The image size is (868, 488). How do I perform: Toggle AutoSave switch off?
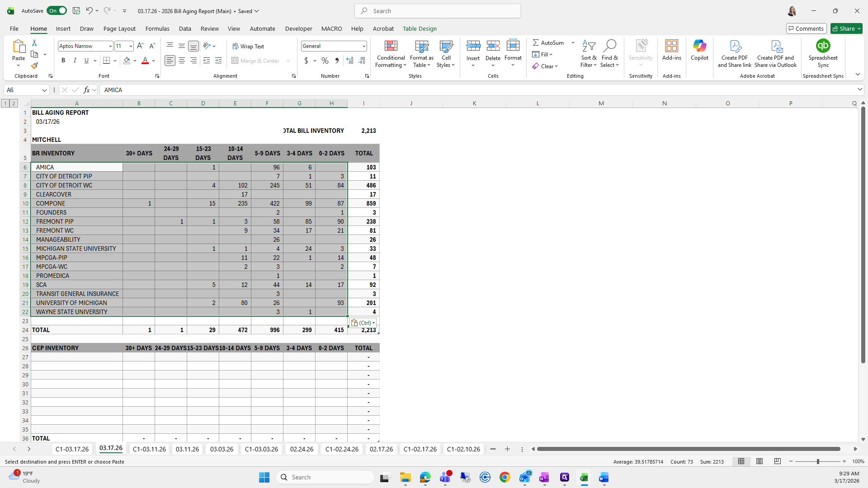[x=57, y=11]
